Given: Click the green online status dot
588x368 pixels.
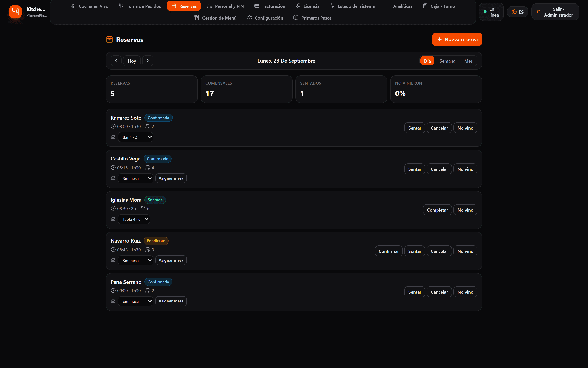Looking at the screenshot, I should coord(485,12).
